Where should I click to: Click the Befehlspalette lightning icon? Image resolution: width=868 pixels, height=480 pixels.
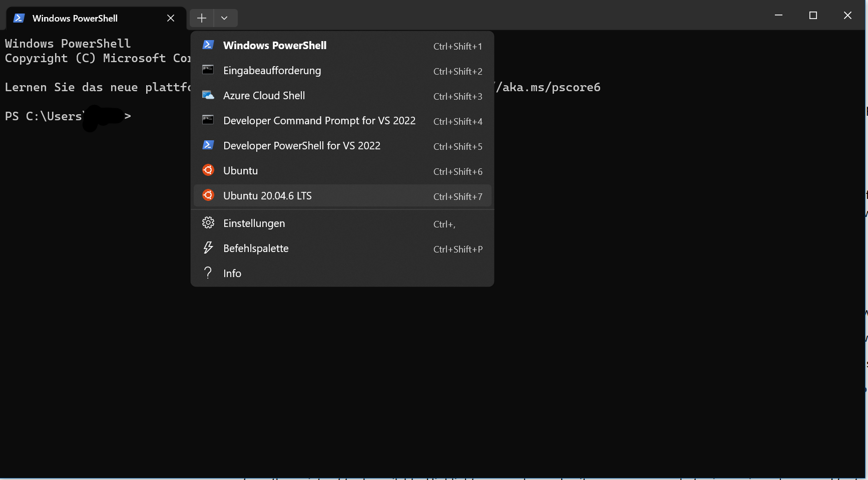(208, 248)
